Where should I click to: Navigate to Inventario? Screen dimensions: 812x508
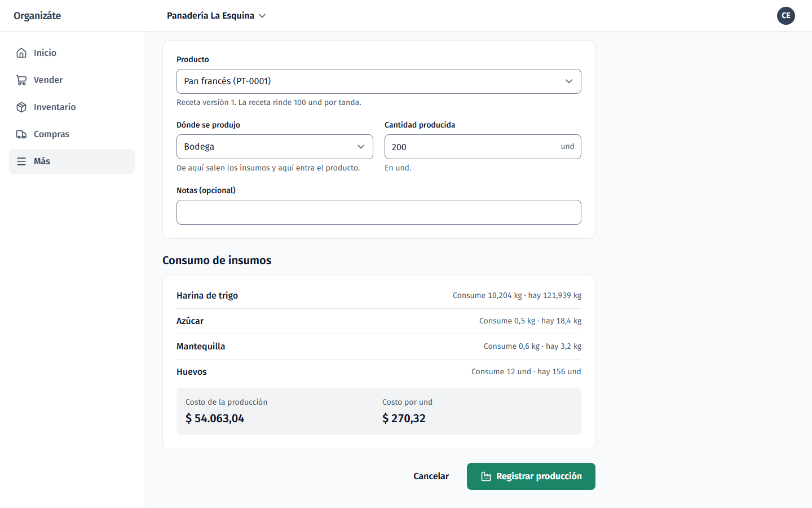pos(72,107)
